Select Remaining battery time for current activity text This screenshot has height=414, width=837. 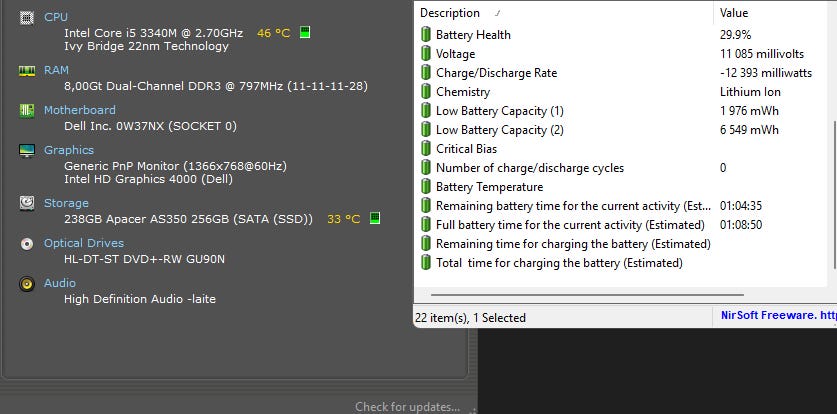pyautogui.click(x=573, y=206)
